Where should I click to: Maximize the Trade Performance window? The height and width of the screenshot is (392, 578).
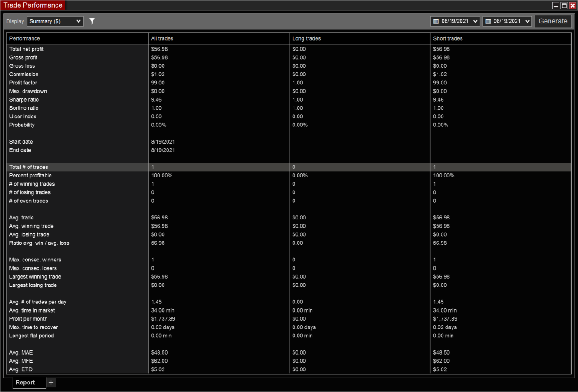pyautogui.click(x=564, y=5)
